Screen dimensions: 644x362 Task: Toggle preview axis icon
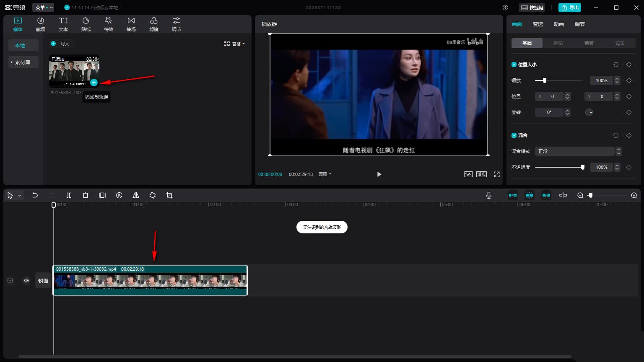pyautogui.click(x=563, y=195)
